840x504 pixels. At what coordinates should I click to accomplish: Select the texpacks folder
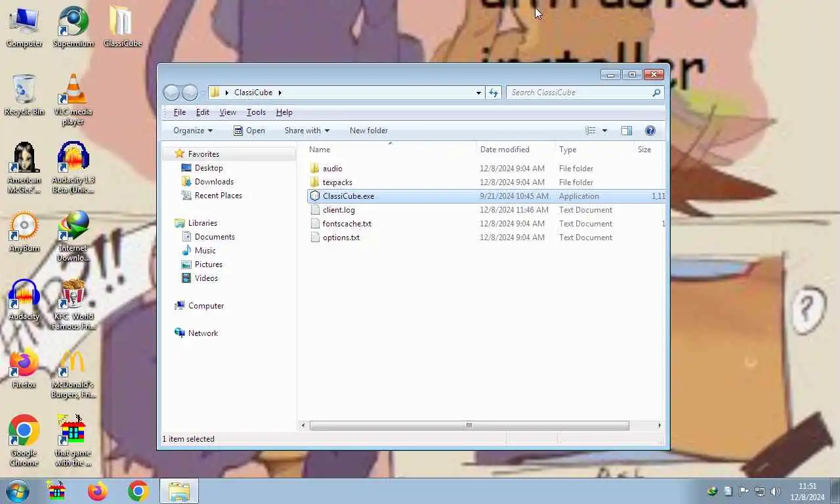click(x=337, y=182)
